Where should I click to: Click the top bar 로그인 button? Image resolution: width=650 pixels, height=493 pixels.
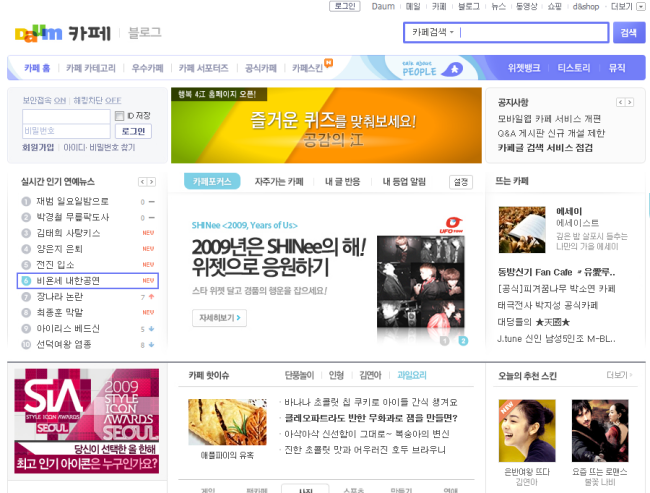pos(344,6)
